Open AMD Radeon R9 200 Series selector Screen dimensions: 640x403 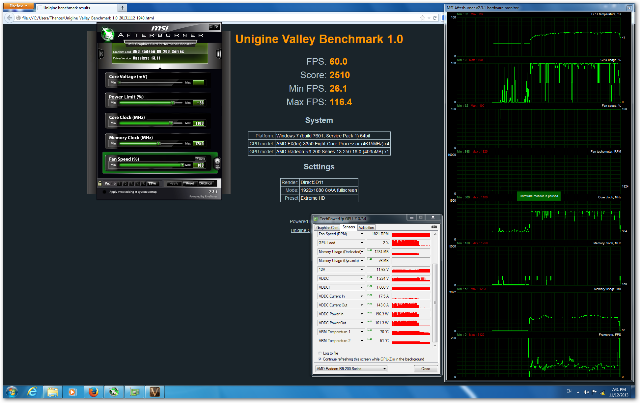[x=351, y=369]
